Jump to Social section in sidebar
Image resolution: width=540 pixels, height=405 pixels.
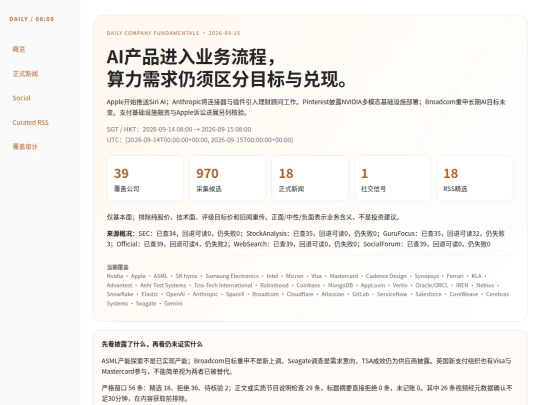(21, 98)
